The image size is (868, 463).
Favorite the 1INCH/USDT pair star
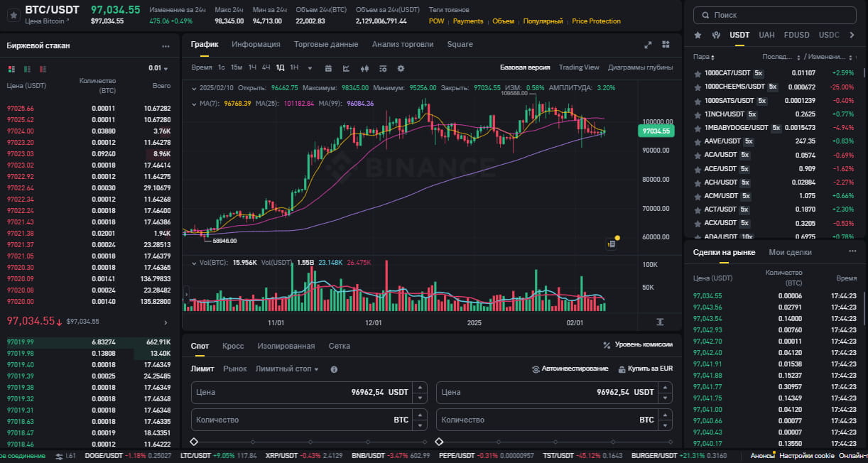coord(698,114)
